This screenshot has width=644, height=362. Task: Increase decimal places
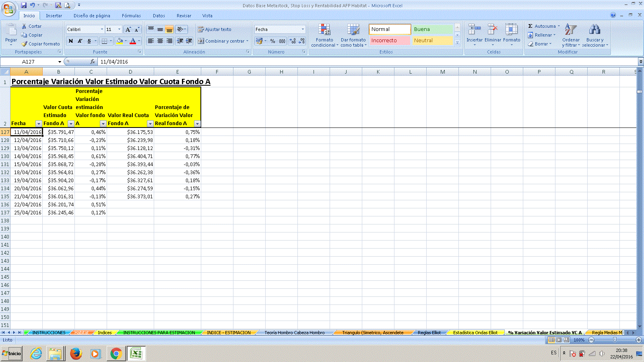(x=293, y=41)
